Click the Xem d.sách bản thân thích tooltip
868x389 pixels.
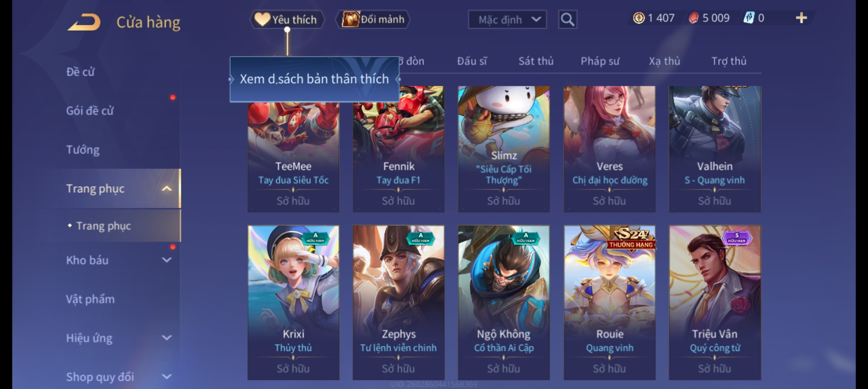tap(314, 79)
